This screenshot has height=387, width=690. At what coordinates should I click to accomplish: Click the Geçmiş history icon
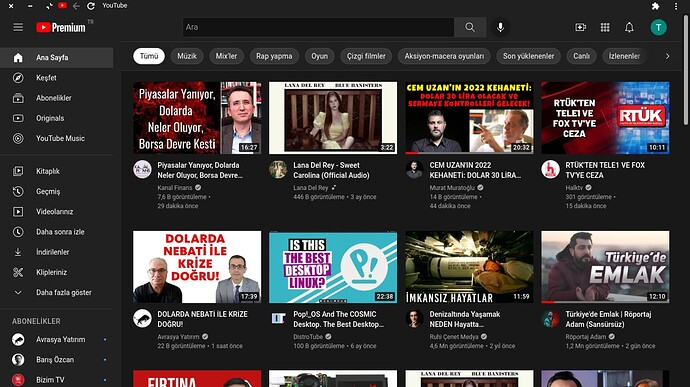click(18, 192)
